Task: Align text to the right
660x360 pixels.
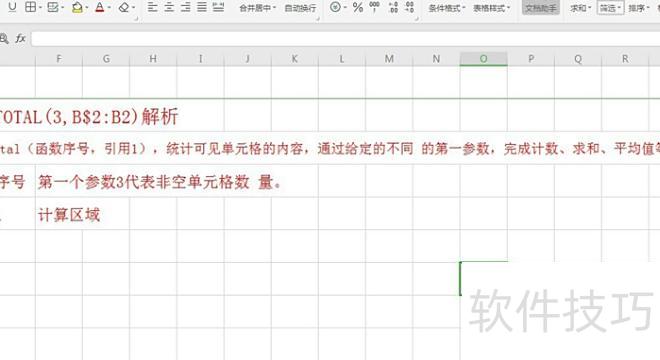Action: coord(185,7)
